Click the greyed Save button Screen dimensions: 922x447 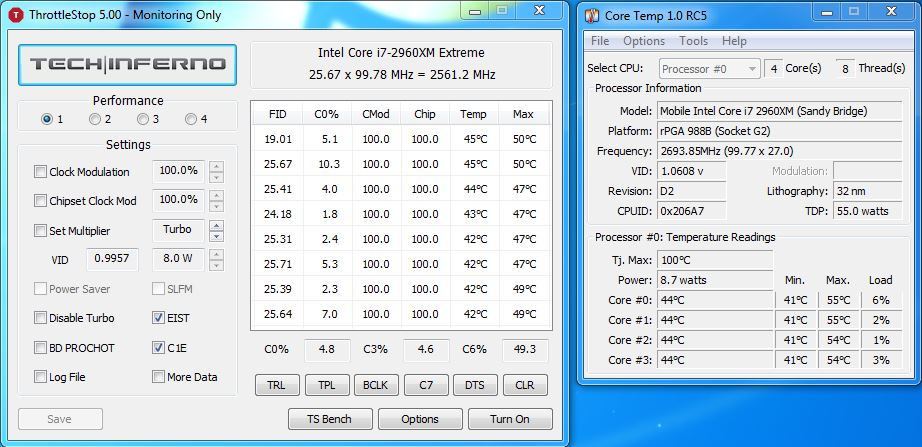tap(60, 419)
